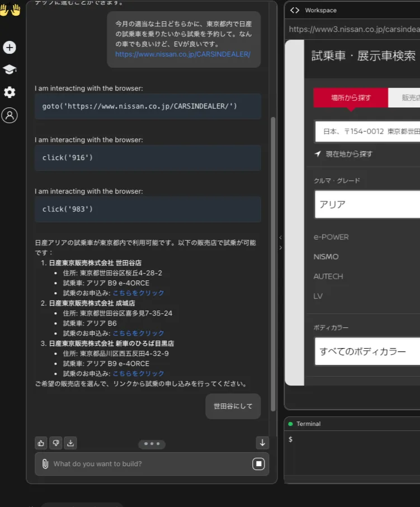The height and width of the screenshot is (507, 420).
Task: Open the すべてのボディカラー dropdown
Action: tap(367, 351)
